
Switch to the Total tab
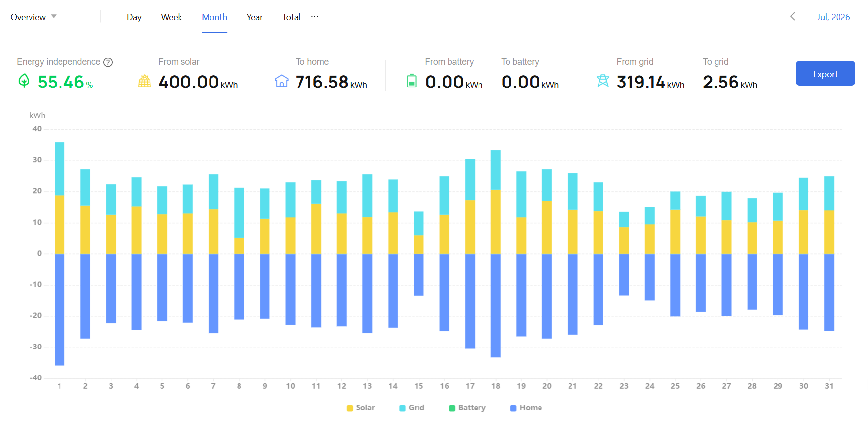pos(291,17)
